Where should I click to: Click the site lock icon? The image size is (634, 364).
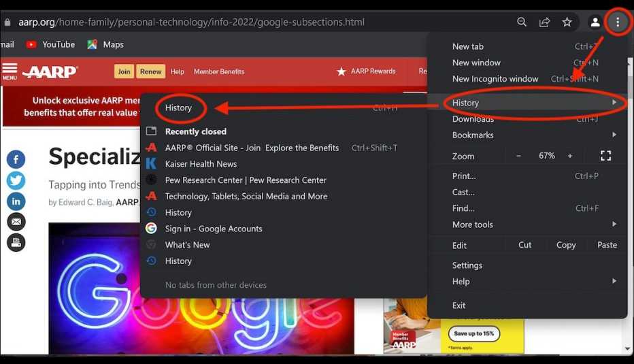click(7, 22)
